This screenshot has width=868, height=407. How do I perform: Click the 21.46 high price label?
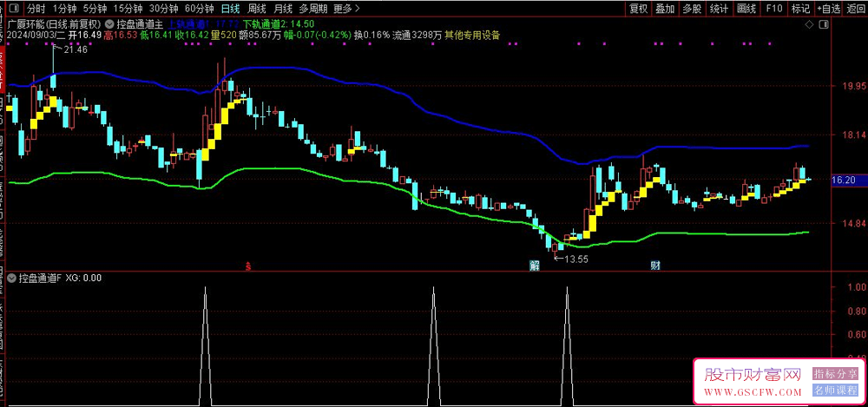click(76, 49)
